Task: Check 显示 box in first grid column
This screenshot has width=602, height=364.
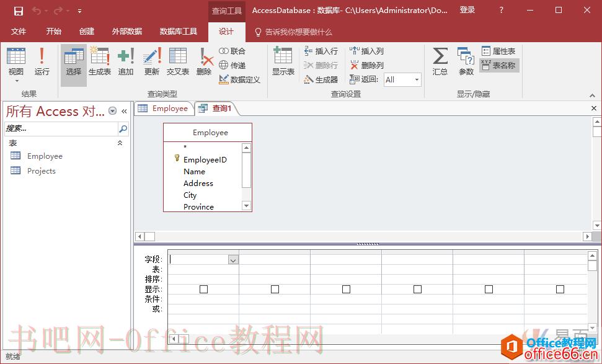Action: [203, 289]
